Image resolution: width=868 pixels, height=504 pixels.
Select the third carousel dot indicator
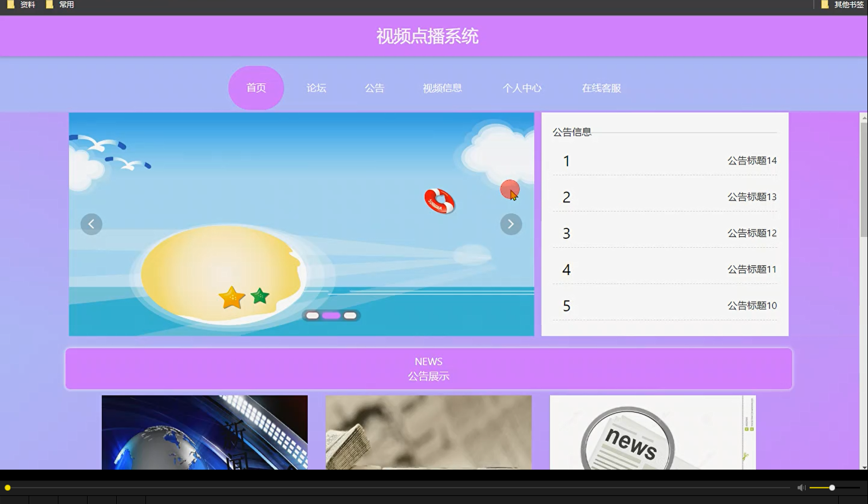coord(350,315)
